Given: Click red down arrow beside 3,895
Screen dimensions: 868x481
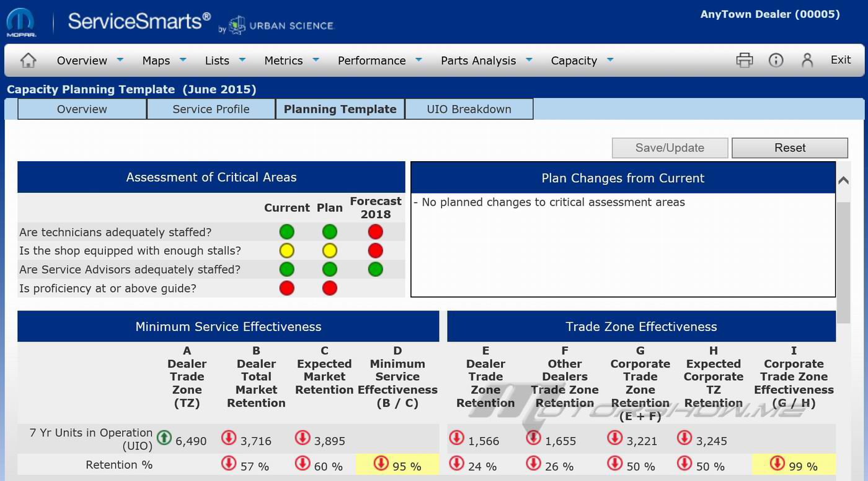Looking at the screenshot, I should (303, 438).
